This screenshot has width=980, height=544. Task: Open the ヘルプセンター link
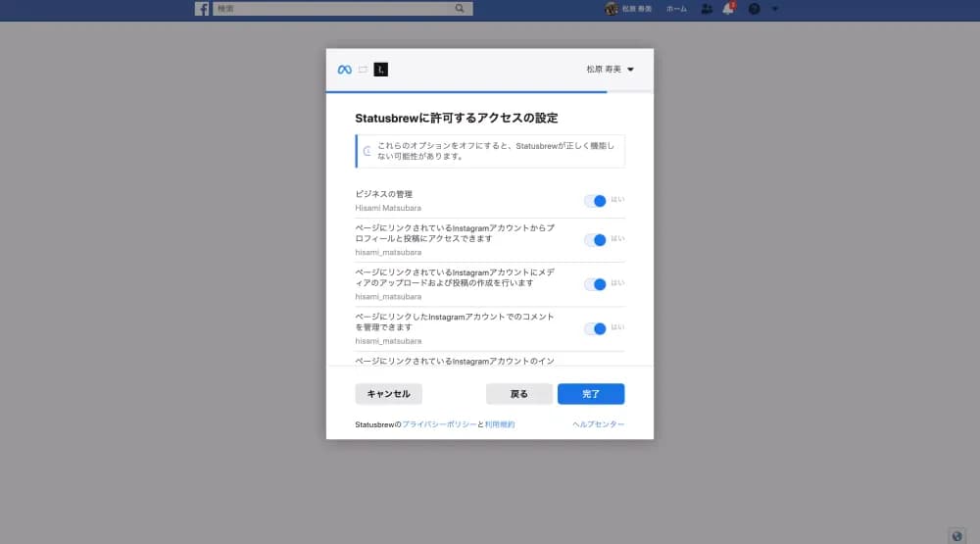598,424
